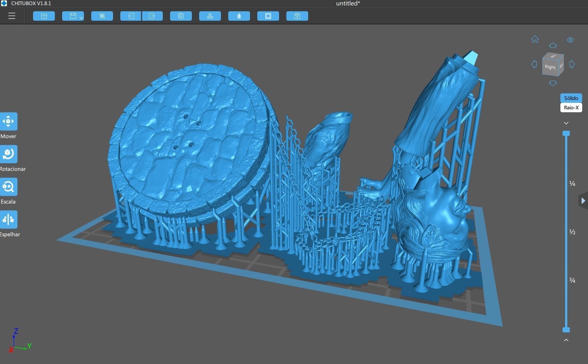Toggle the eye view-mode icon
Image resolution: width=588 pixels, height=364 pixels.
click(570, 40)
